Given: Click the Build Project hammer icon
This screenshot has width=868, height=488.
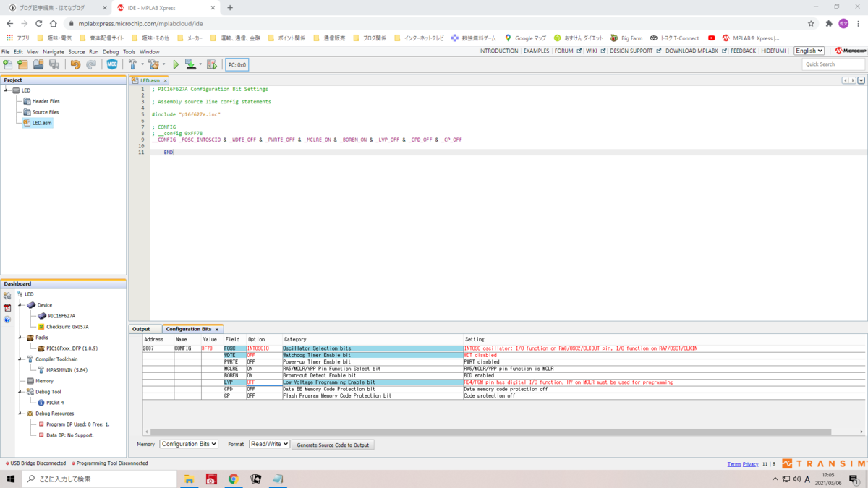Looking at the screenshot, I should pyautogui.click(x=132, y=64).
